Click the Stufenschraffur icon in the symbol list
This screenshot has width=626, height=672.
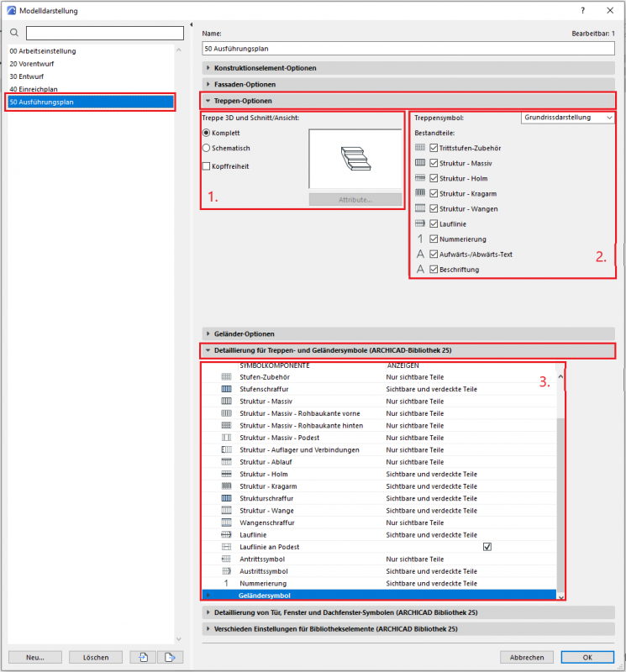pyautogui.click(x=226, y=389)
